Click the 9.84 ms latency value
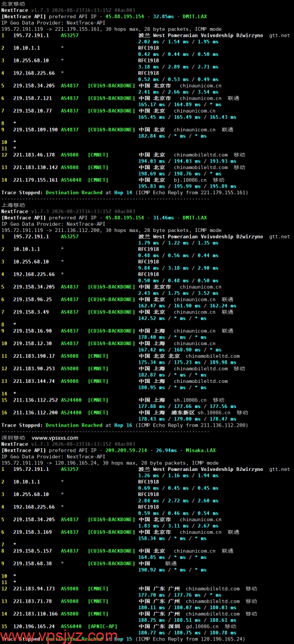294x644 pixels. 149,268
